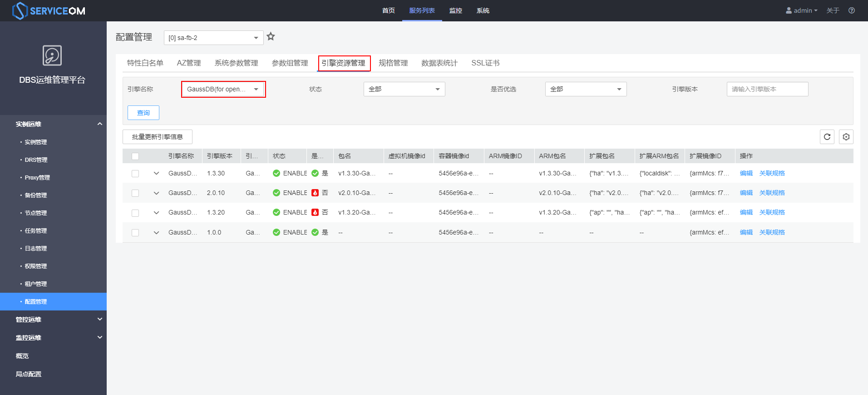Click 关联规格 for version 1.0.0 row
Image resolution: width=868 pixels, height=395 pixels.
[x=772, y=232]
